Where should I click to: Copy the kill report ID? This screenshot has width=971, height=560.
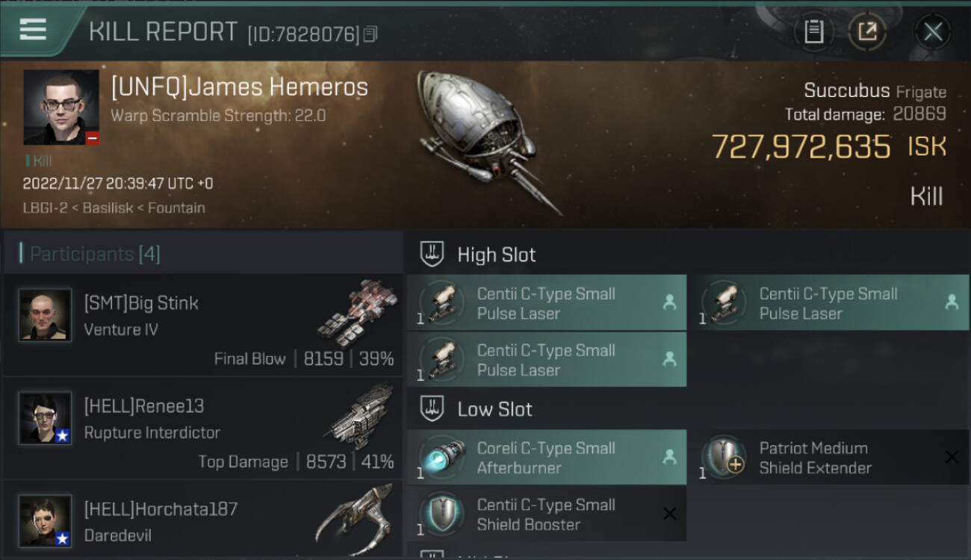tap(370, 34)
